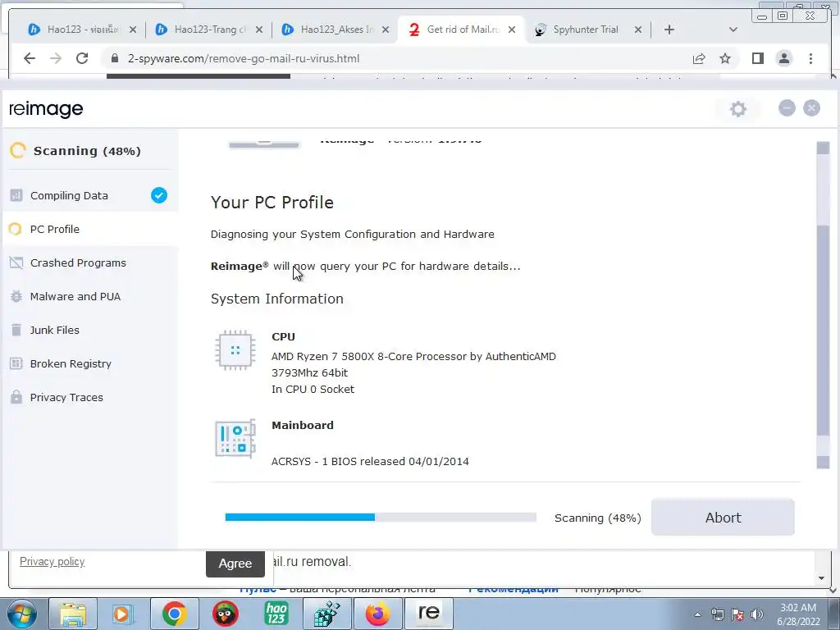Click the Mainboard icon

pos(235,440)
